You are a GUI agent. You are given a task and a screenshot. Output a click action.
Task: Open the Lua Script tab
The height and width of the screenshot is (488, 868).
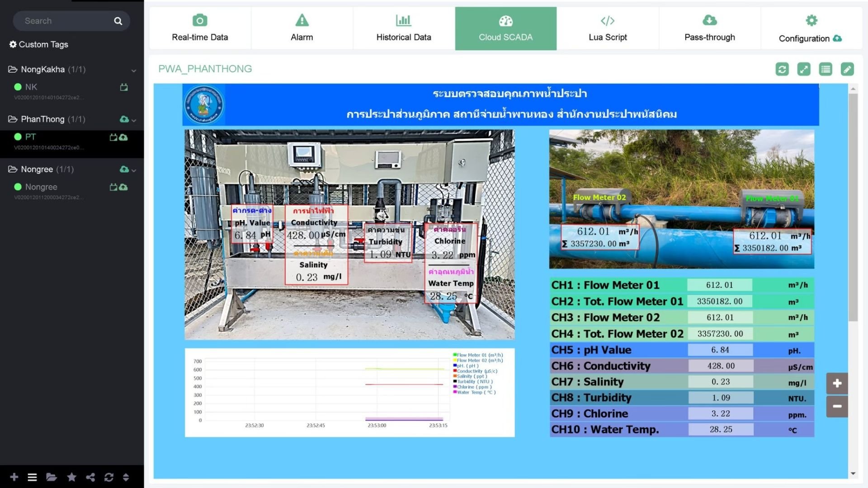pos(608,28)
